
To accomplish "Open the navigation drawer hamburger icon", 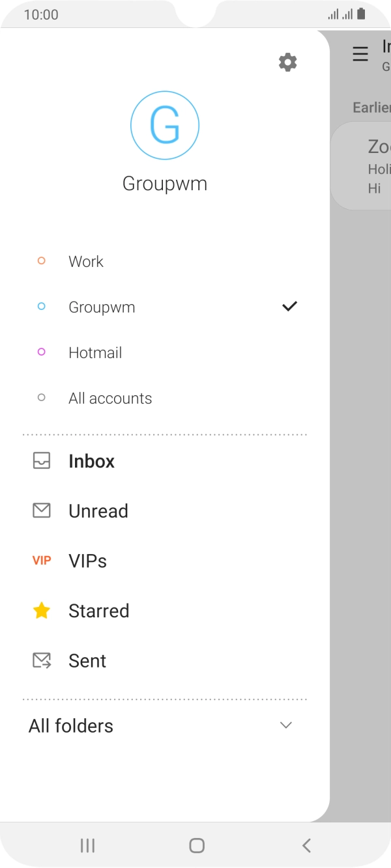I will (x=360, y=54).
